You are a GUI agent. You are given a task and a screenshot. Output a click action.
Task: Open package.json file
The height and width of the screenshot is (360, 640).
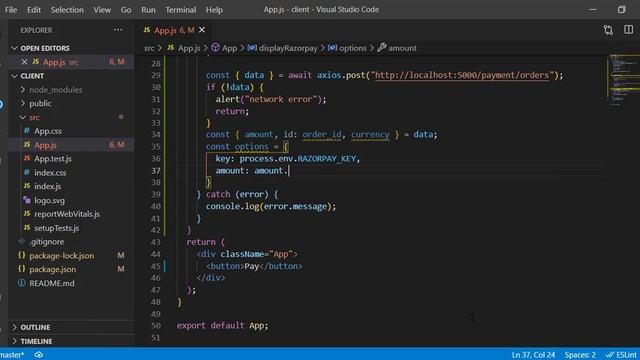[52, 269]
